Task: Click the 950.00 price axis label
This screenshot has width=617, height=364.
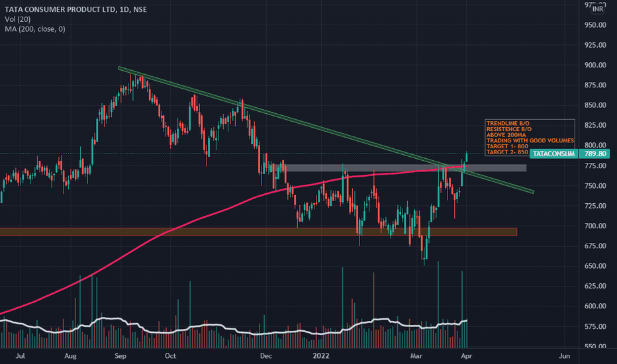Action: coord(595,24)
